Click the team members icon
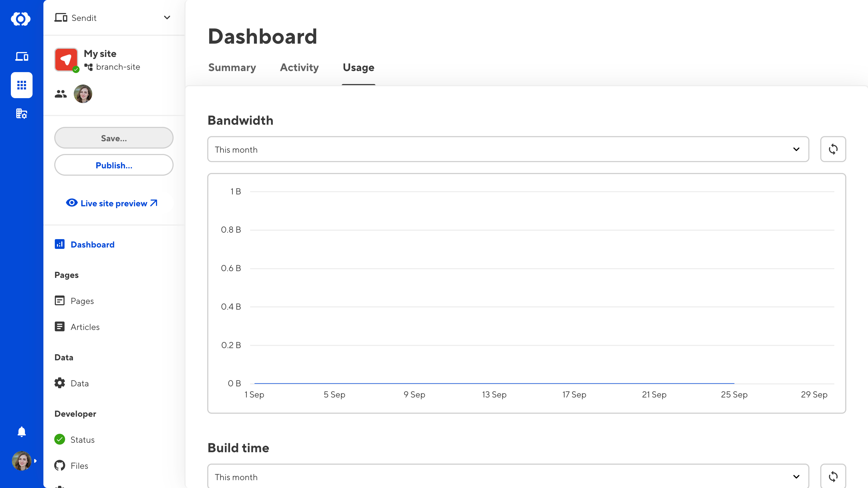868x488 pixels. (x=60, y=94)
